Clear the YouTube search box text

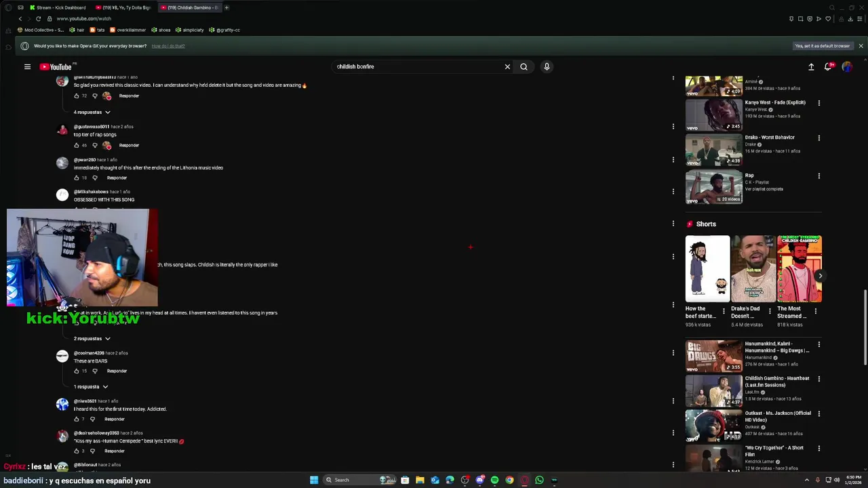click(x=507, y=66)
